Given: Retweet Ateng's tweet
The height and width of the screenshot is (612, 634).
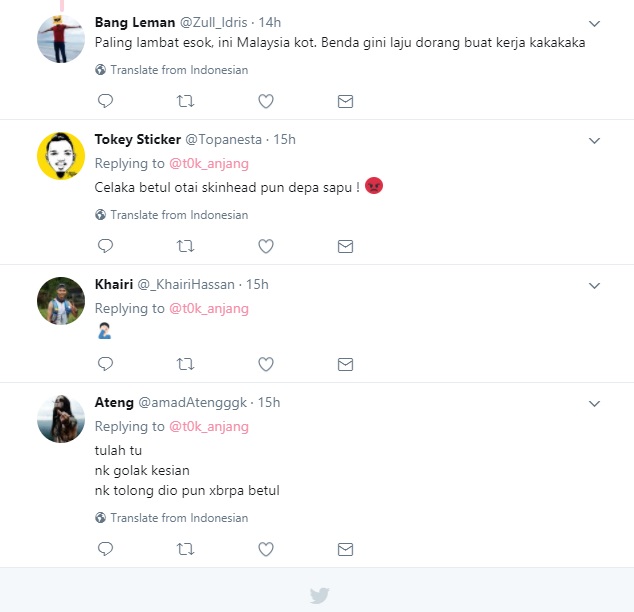Looking at the screenshot, I should coord(185,549).
